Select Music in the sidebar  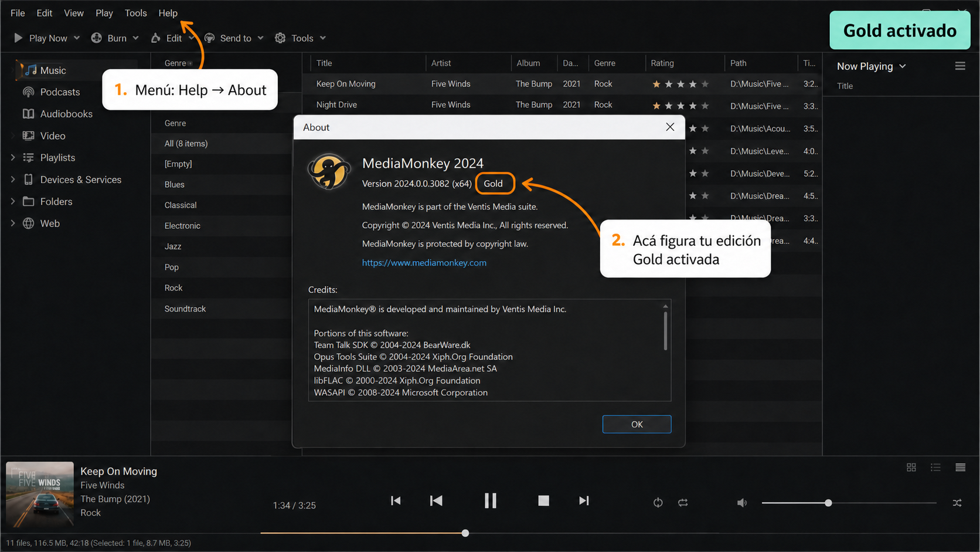pyautogui.click(x=53, y=70)
